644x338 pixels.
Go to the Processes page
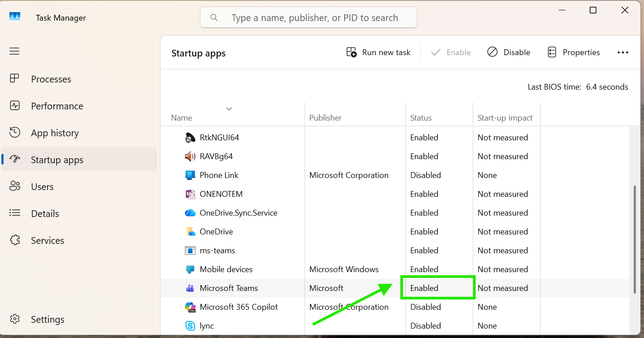[79, 79]
